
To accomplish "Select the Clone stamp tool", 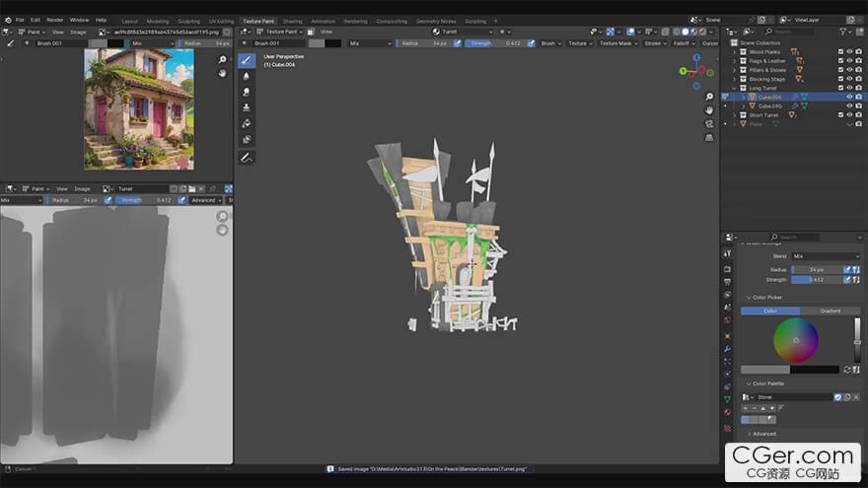I will (x=247, y=107).
